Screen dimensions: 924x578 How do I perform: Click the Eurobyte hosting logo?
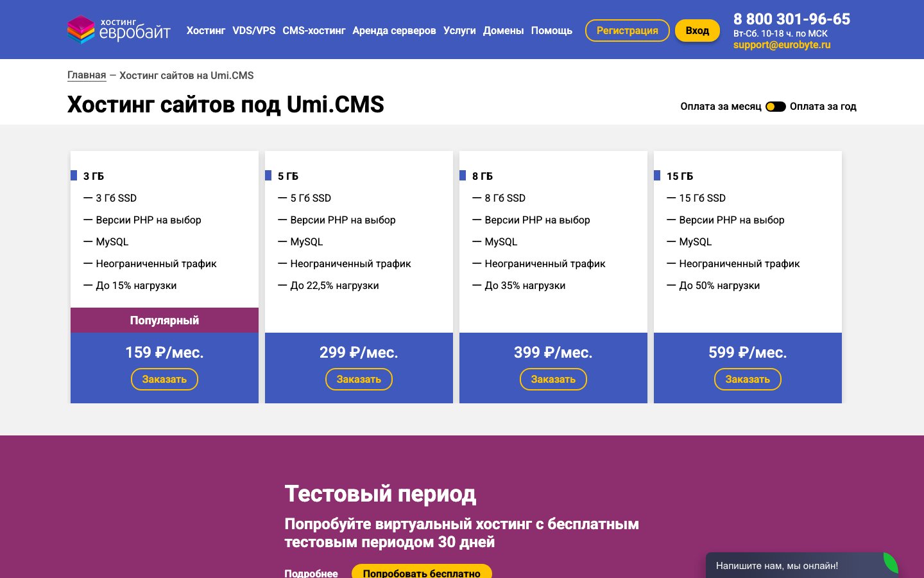point(119,30)
